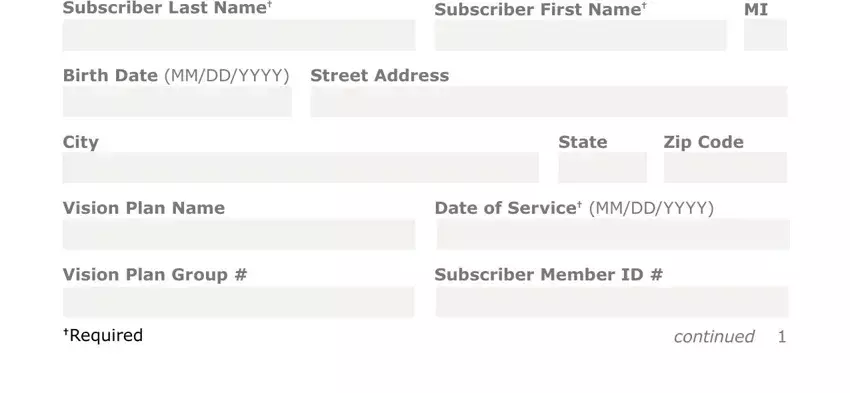
Task: Click the Vision Plan Name field
Action: coord(239,234)
